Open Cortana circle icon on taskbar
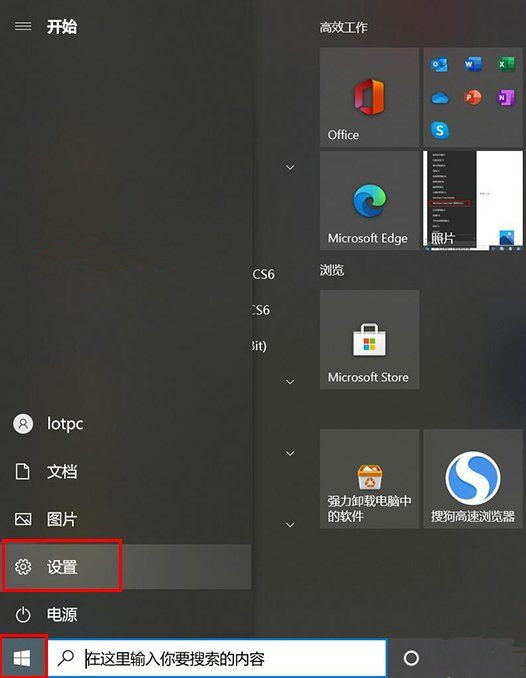 coord(411,658)
